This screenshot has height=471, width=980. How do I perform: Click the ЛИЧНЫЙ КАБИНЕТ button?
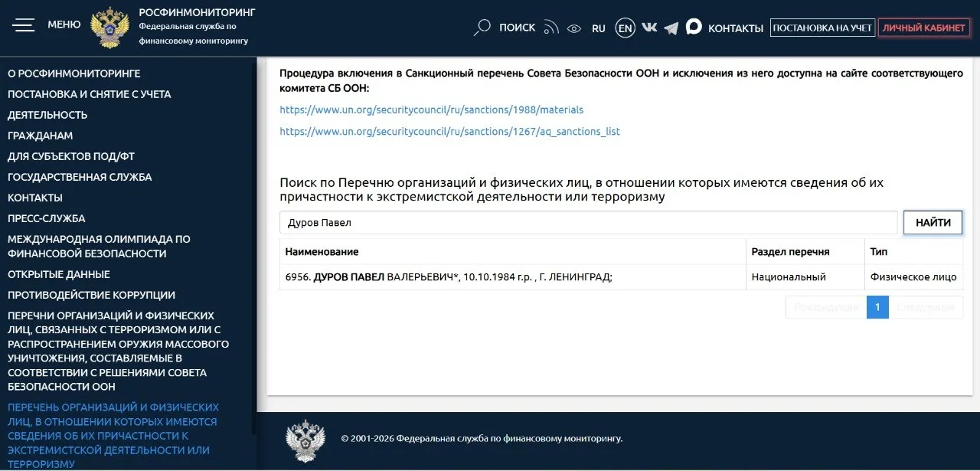click(x=924, y=28)
